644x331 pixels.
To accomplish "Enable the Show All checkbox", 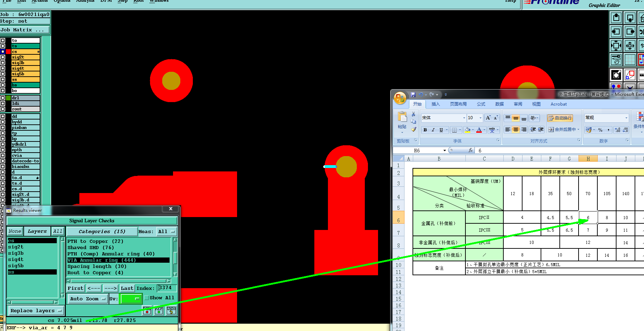I will pyautogui.click(x=147, y=298).
